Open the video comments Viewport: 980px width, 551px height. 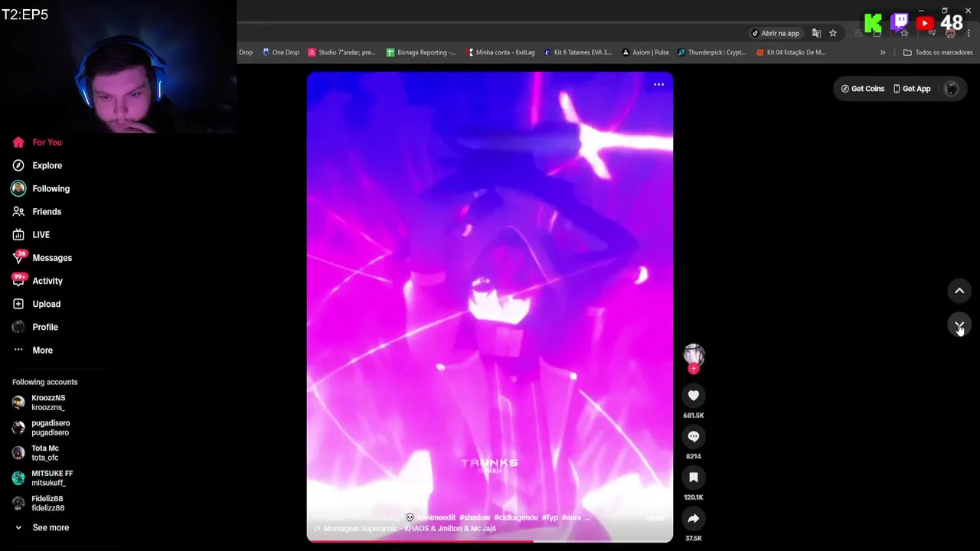click(x=693, y=436)
